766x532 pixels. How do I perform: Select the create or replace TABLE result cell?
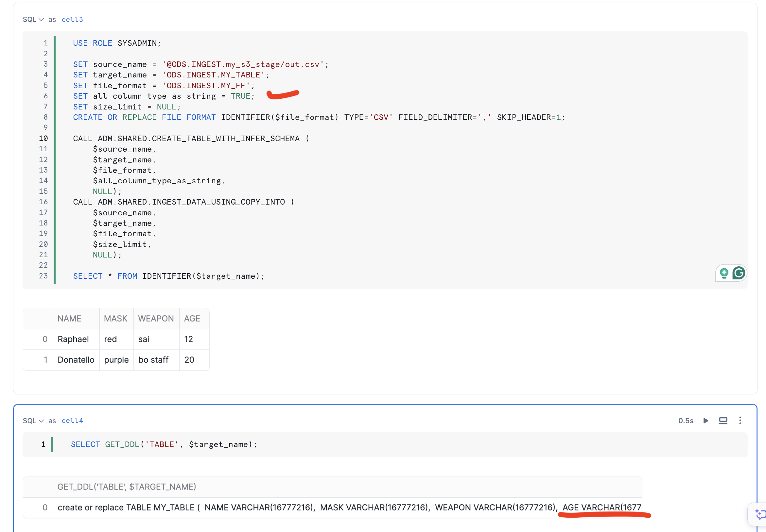pyautogui.click(x=347, y=508)
